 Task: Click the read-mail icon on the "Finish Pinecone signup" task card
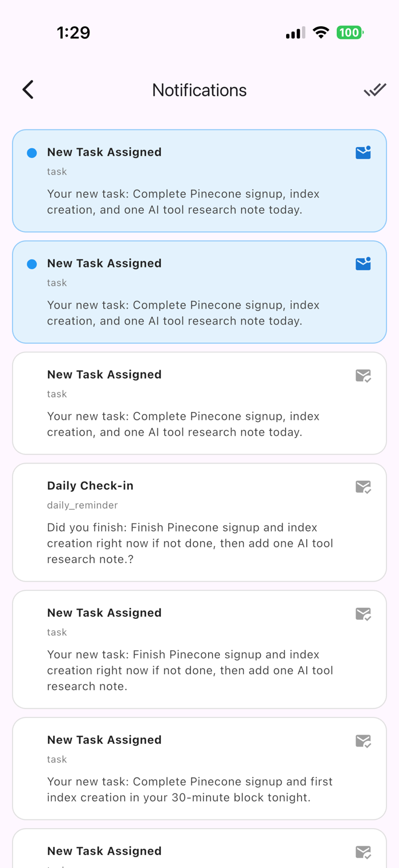click(x=363, y=614)
